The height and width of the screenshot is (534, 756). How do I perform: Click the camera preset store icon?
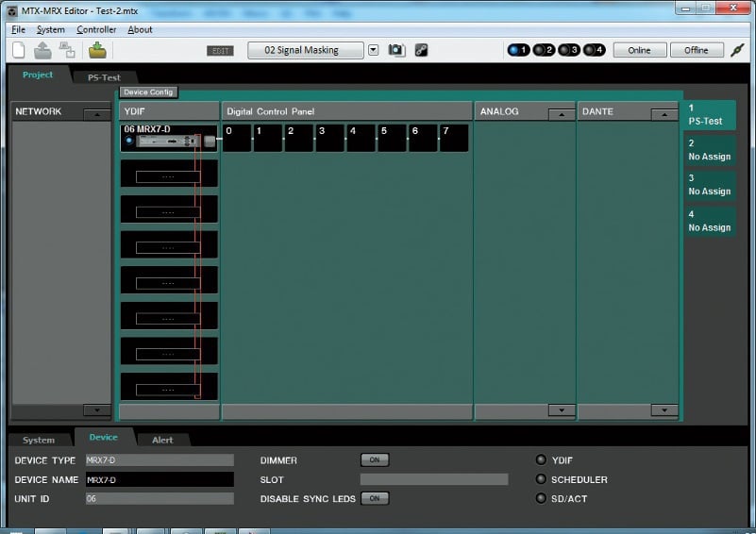coord(396,50)
